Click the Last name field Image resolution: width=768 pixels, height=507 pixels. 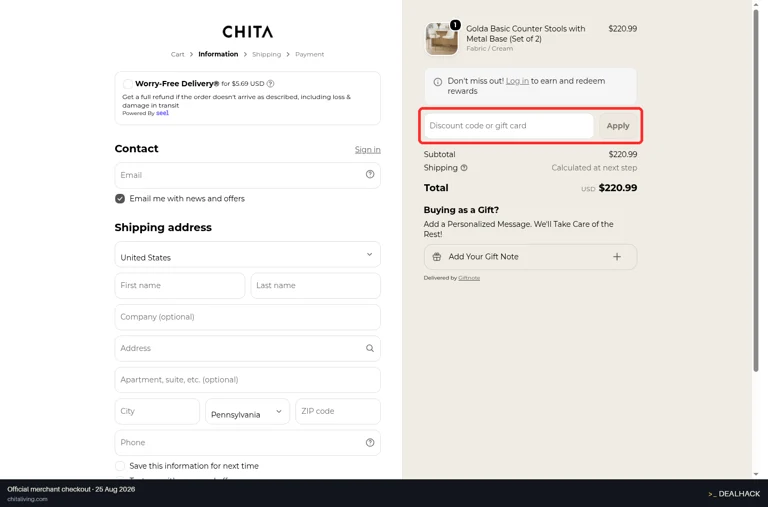pos(315,286)
